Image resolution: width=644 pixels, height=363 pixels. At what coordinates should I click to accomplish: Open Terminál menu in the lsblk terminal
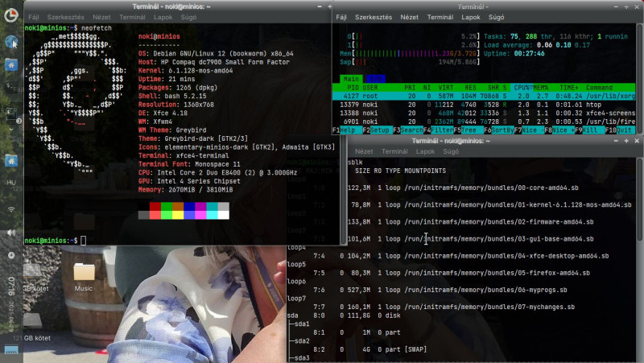point(394,151)
